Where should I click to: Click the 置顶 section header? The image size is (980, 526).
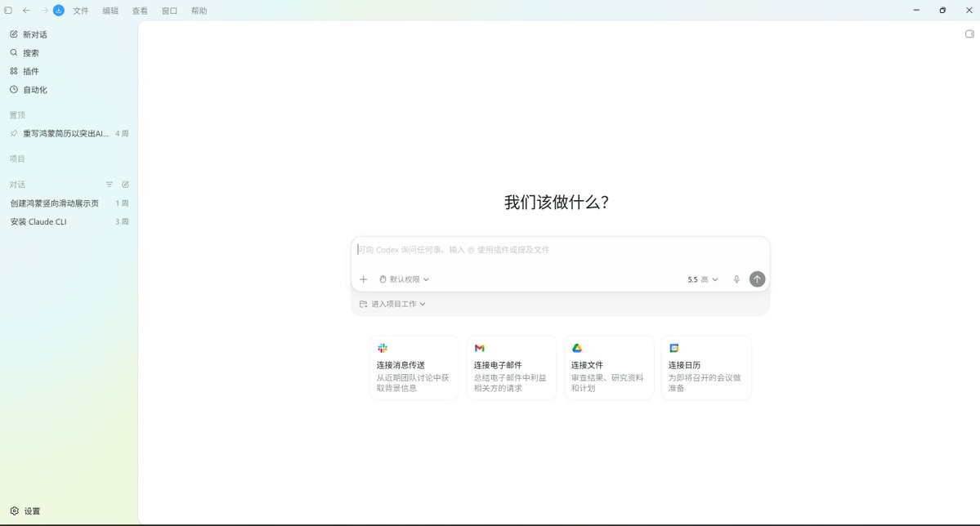[x=17, y=115]
